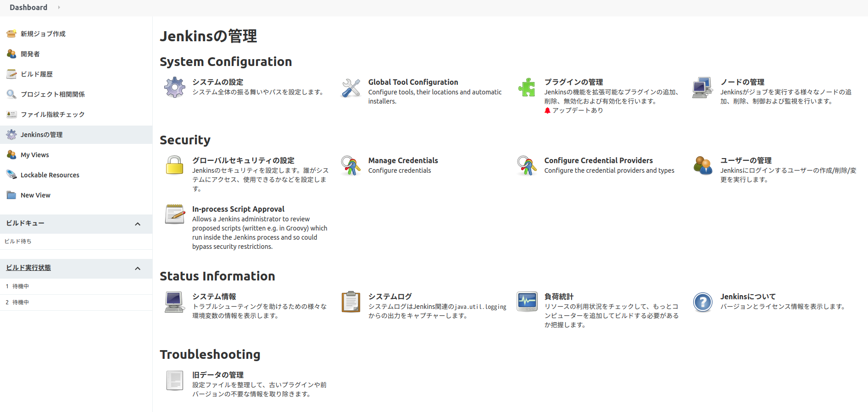Click the Manage Credentials keys icon
The height and width of the screenshot is (412, 868).
[351, 166]
